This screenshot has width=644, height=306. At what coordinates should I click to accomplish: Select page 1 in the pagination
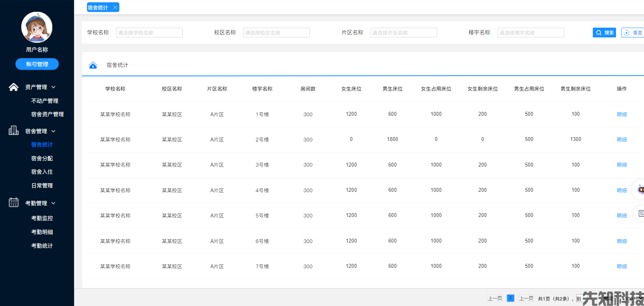[x=510, y=298]
